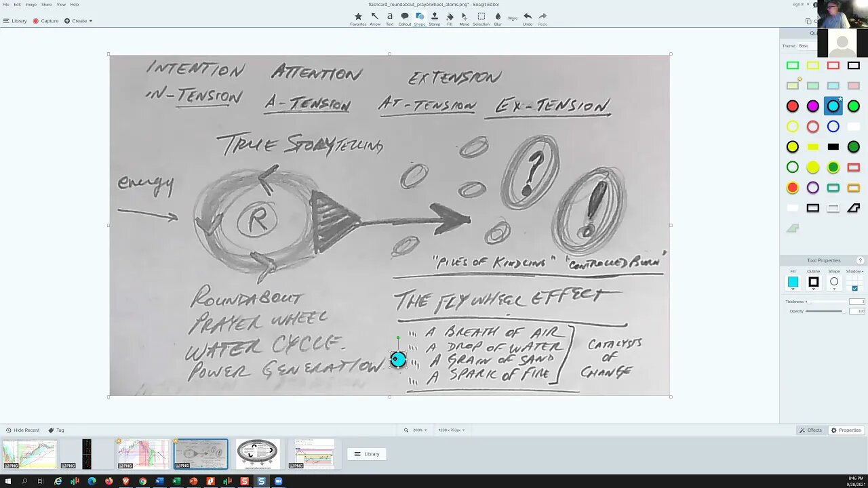Viewport: 868px width, 488px height.
Task: Open Library from the top toolbar
Action: (15, 21)
